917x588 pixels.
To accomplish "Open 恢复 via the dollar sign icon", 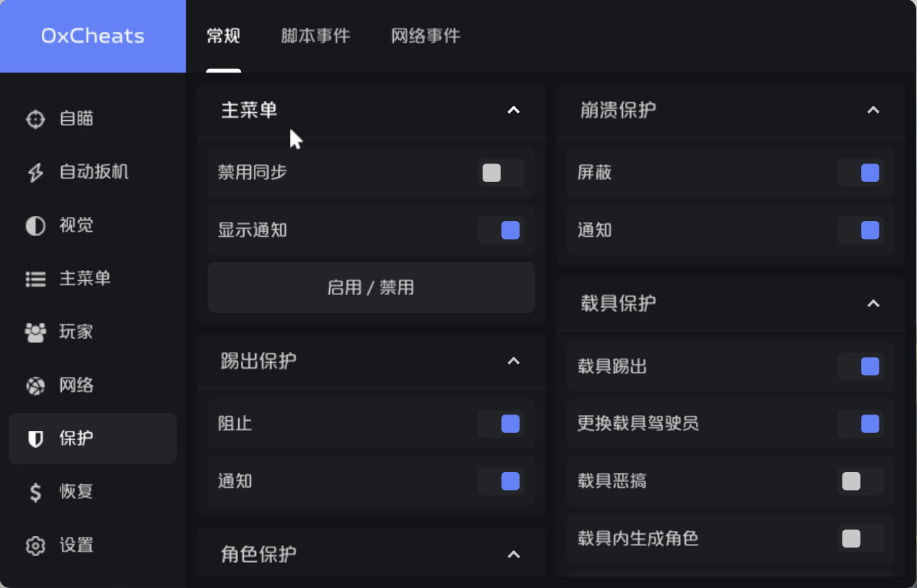I will (35, 491).
